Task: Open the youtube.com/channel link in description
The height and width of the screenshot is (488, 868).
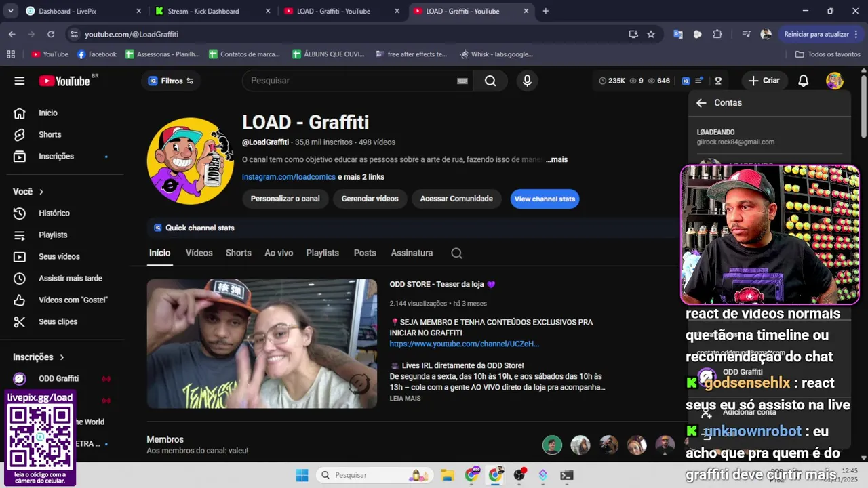Action: click(x=464, y=344)
